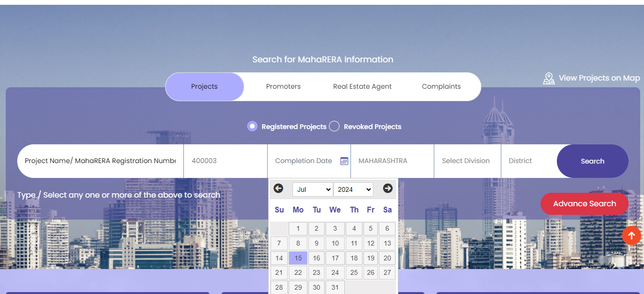Screen dimensions: 644x294
Task: Pick July 29 in the calendar
Action: (x=298, y=287)
